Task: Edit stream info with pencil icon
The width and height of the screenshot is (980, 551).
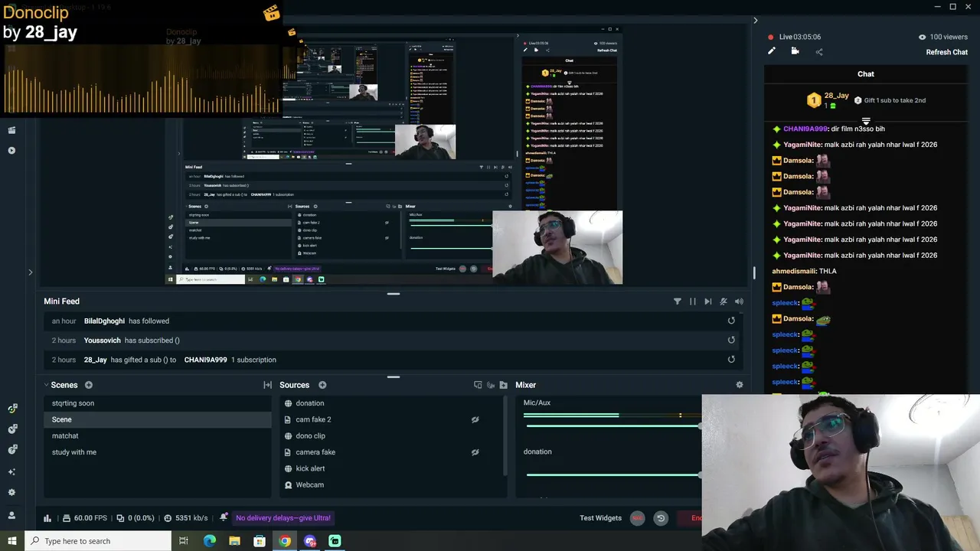Action: pos(772,51)
